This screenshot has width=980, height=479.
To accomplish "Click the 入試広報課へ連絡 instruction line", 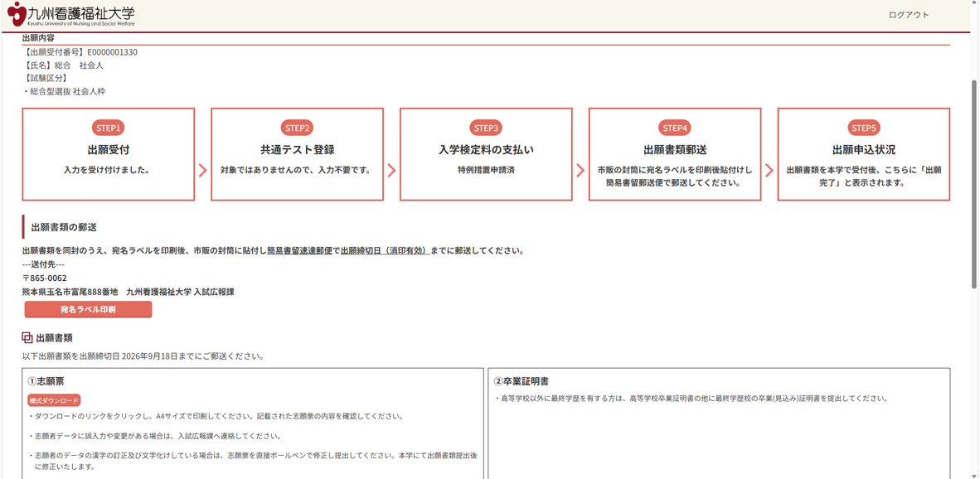I will click(154, 436).
